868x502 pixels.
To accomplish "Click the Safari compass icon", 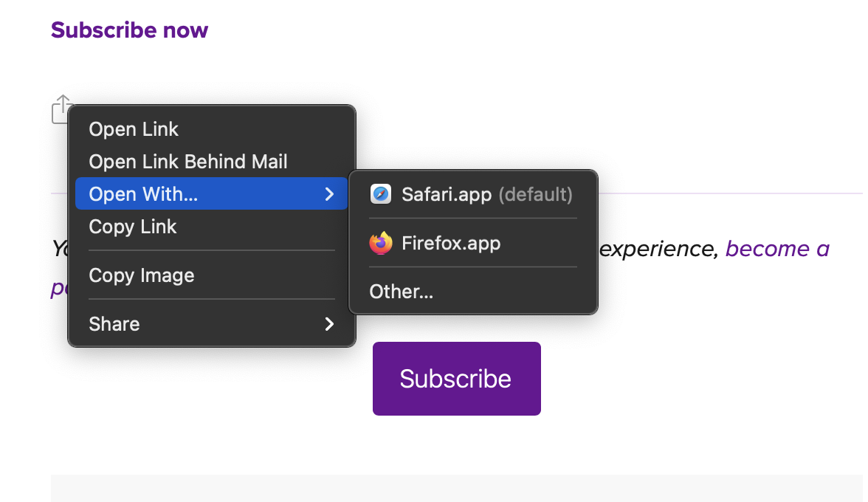I will click(381, 194).
